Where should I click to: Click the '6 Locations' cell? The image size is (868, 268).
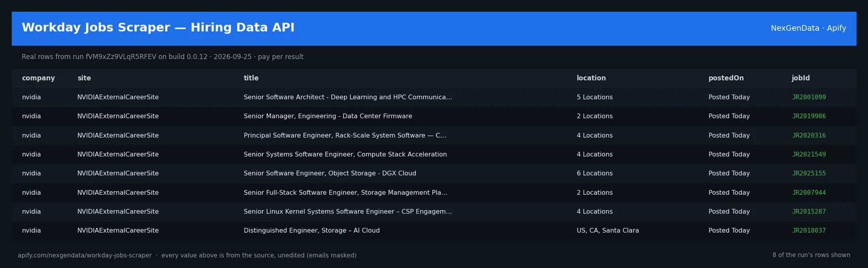(595, 174)
